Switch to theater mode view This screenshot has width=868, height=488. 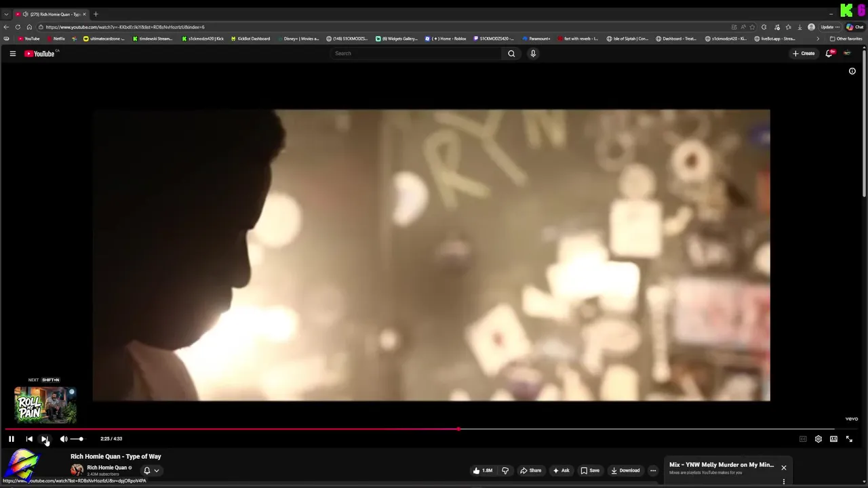(x=833, y=439)
